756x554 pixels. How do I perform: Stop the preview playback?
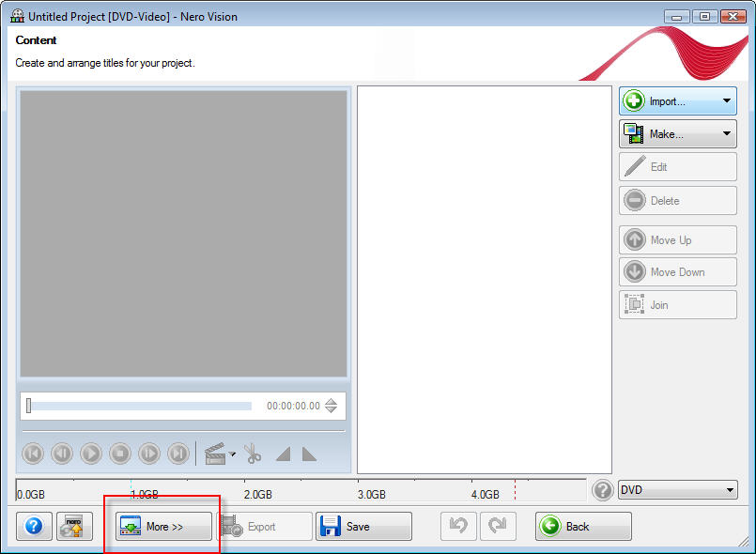tap(120, 454)
